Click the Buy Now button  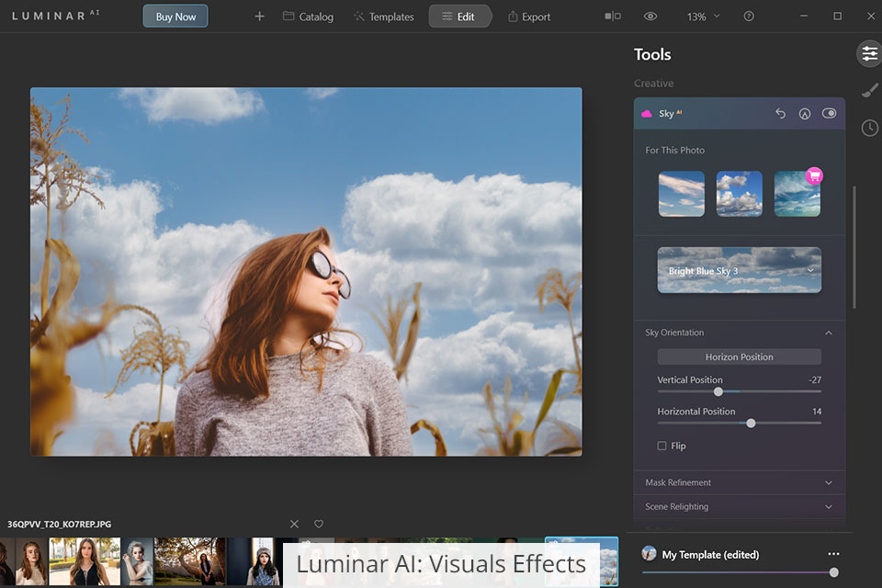[x=175, y=17]
